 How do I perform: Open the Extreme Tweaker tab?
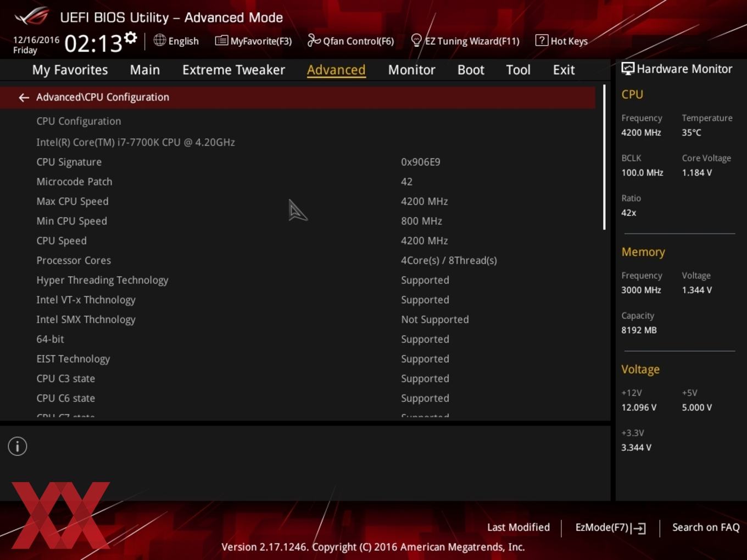point(233,70)
